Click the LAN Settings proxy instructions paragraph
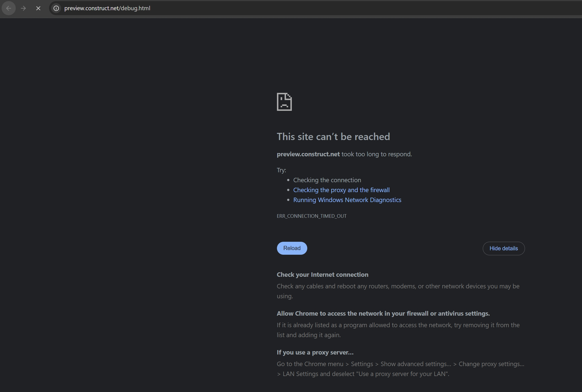This screenshot has height=392, width=582. (400, 369)
